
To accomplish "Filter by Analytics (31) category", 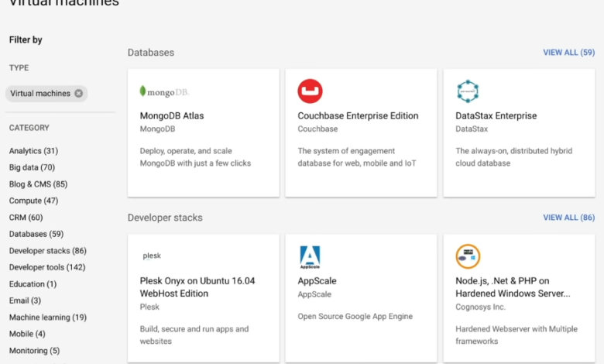I will [33, 151].
